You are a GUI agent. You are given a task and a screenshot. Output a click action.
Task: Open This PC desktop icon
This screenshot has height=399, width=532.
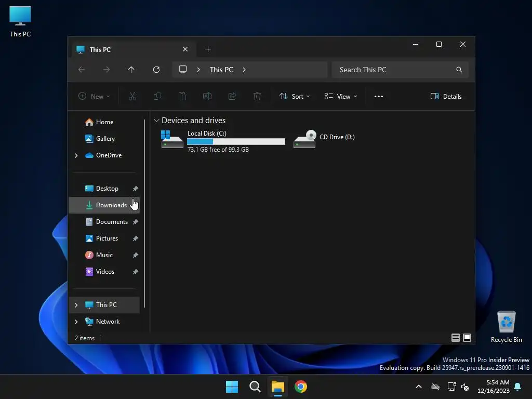click(x=20, y=21)
